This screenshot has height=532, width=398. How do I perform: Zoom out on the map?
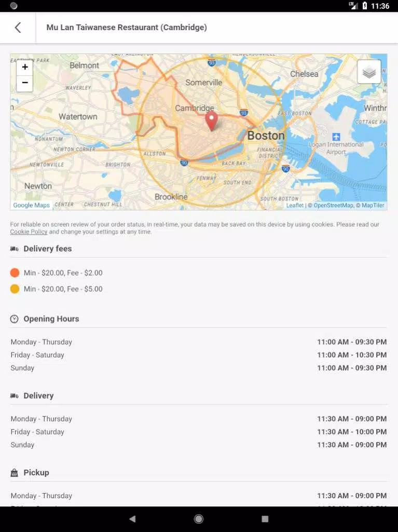pyautogui.click(x=25, y=83)
